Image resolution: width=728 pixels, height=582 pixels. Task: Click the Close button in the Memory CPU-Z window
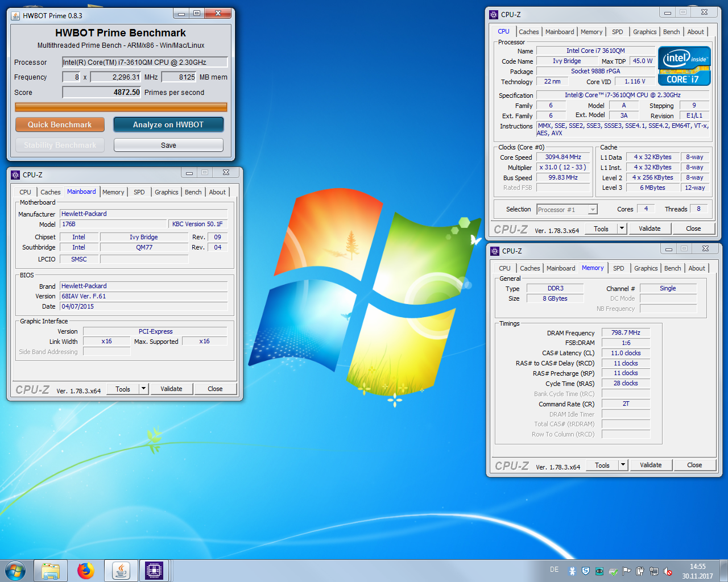pos(694,465)
